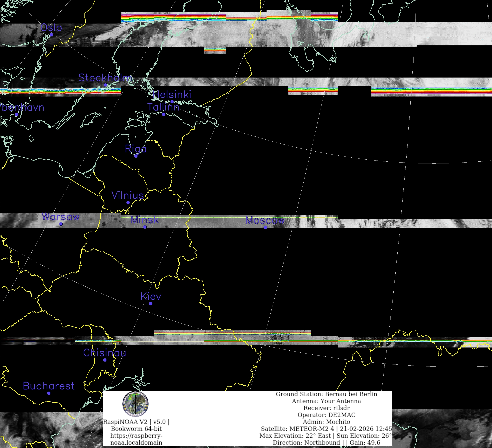Click the Bucharest city marker dot
This screenshot has height=448, width=492.
49,393
